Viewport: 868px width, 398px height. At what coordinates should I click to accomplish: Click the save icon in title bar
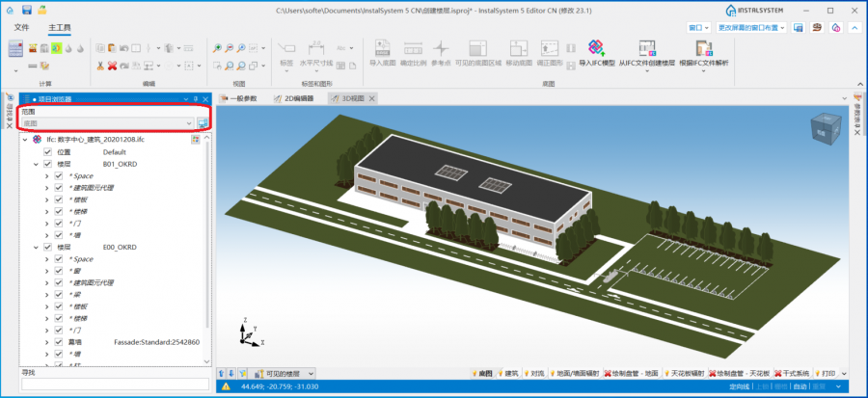29,10
